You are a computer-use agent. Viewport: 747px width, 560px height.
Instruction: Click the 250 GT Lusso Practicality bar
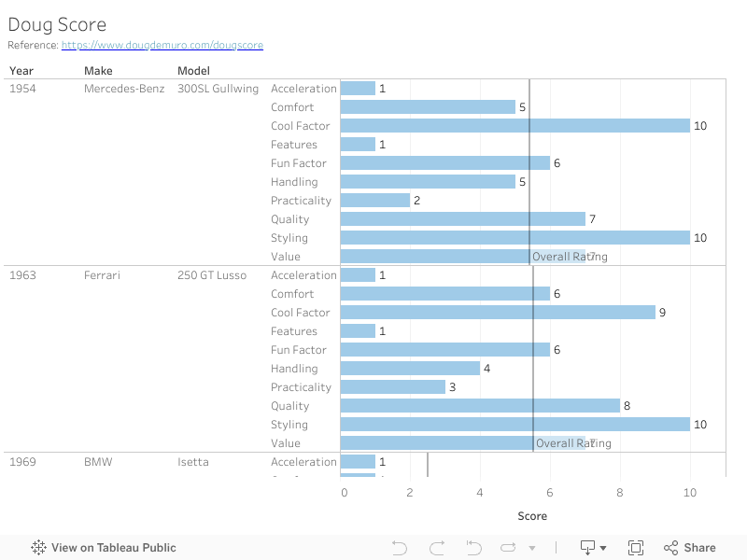[x=393, y=387]
